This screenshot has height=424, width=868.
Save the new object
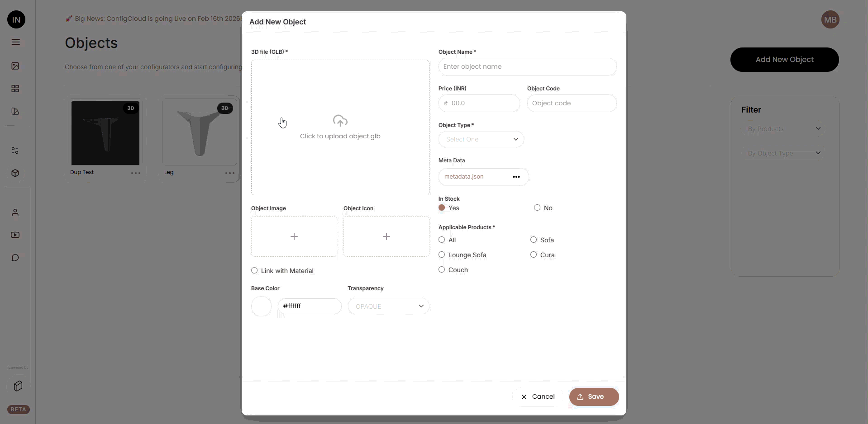pyautogui.click(x=593, y=397)
